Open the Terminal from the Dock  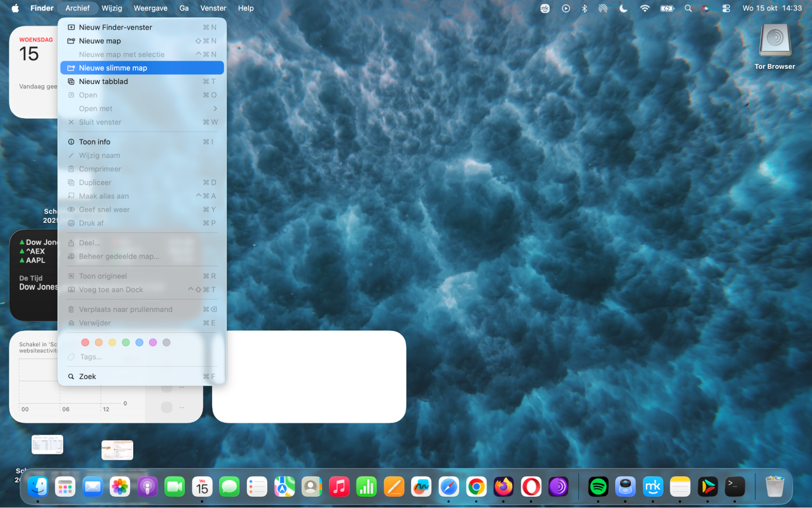pos(735,486)
